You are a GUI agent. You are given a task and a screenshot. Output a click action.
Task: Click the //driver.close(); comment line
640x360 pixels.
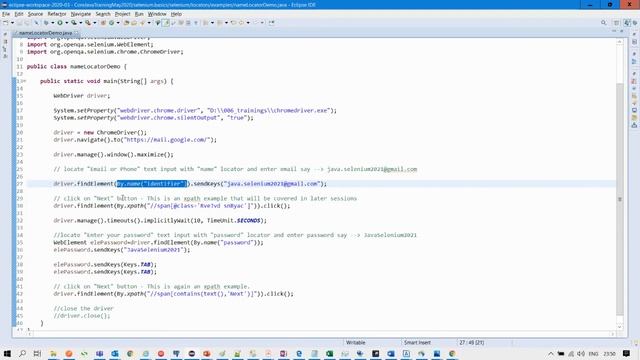pos(82,316)
